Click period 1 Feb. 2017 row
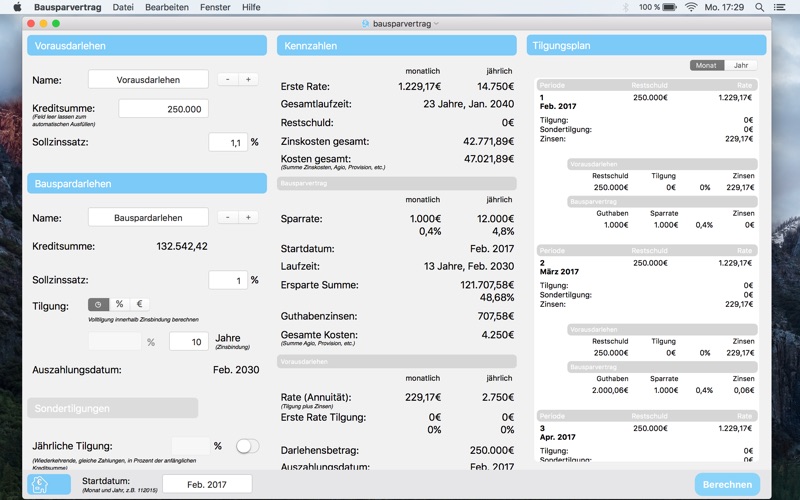 [x=646, y=102]
